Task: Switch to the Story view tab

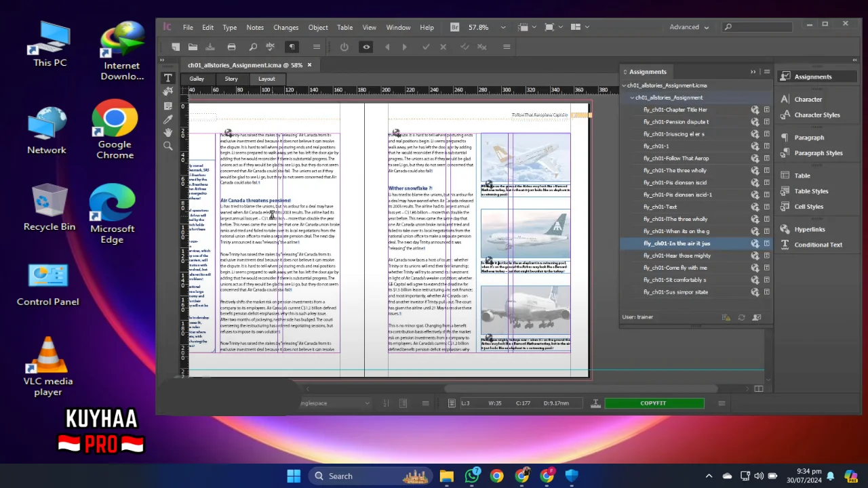Action: 231,79
